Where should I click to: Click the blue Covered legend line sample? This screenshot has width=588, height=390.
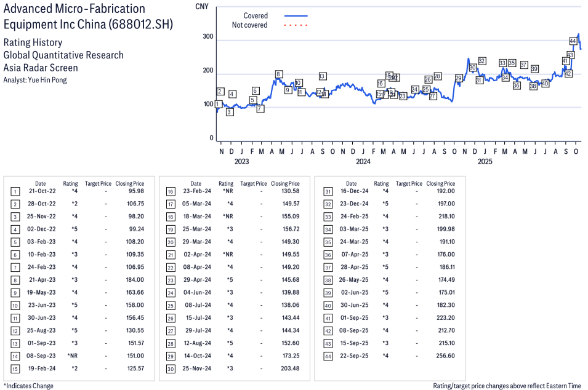(x=296, y=16)
